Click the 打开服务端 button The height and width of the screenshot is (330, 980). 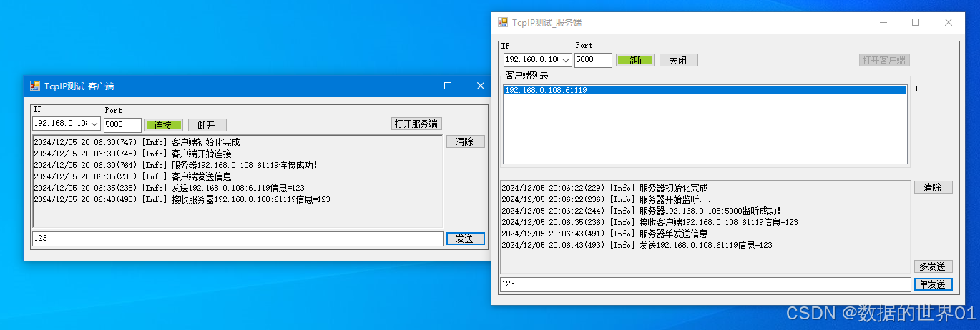416,124
